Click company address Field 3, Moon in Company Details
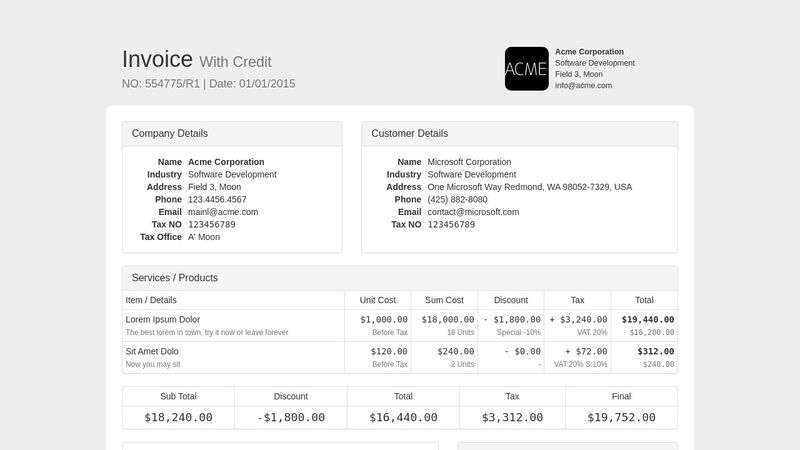Image resolution: width=800 pixels, height=450 pixels. [214, 187]
